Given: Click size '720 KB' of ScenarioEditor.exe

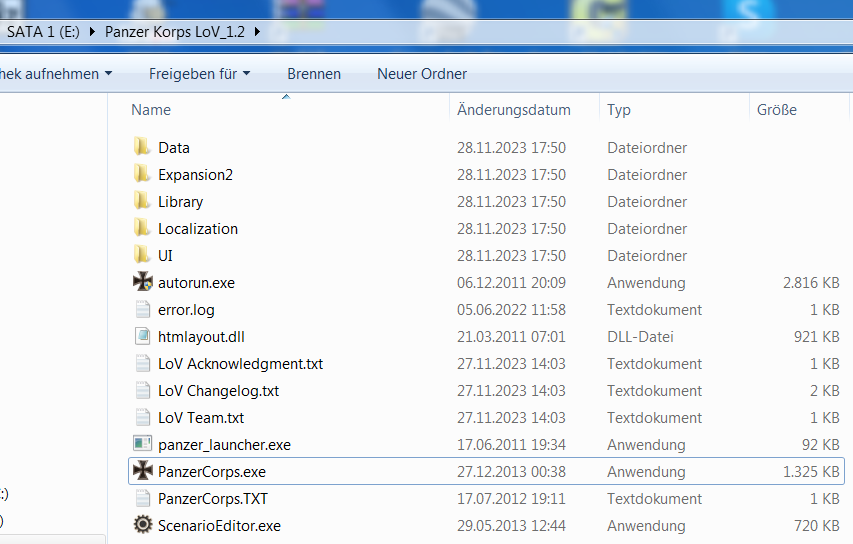Looking at the screenshot, I should coord(817,526).
